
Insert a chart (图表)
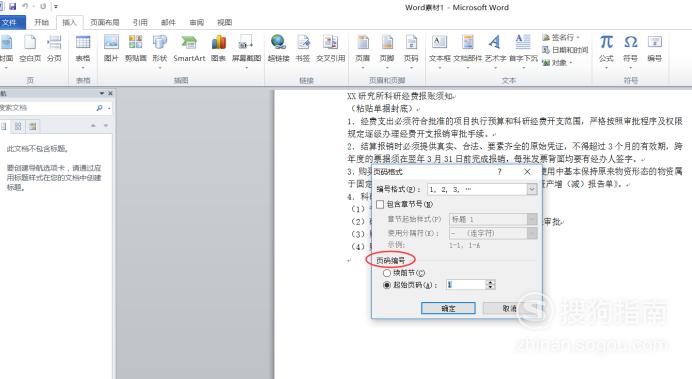218,49
